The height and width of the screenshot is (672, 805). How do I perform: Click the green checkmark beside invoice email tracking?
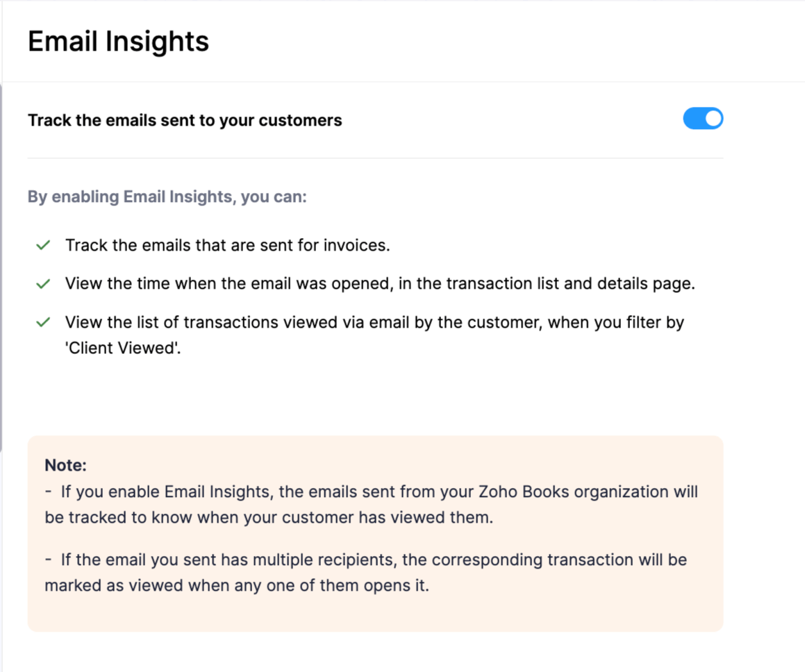point(43,245)
